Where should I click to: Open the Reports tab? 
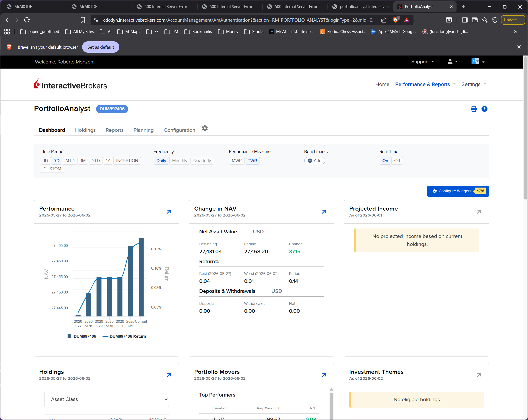[115, 130]
